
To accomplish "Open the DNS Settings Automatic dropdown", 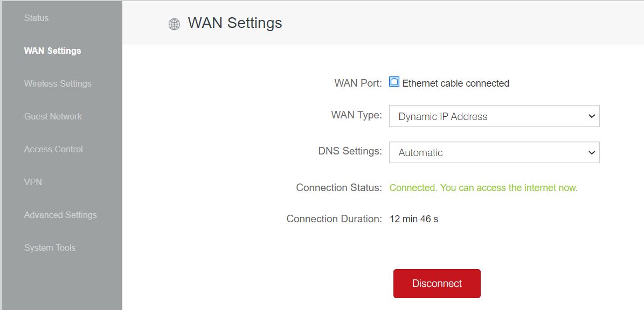I will click(494, 152).
